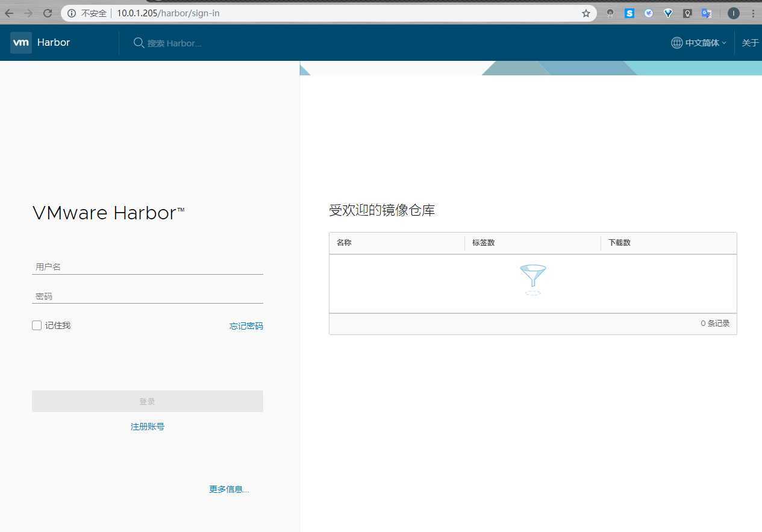This screenshot has height=532, width=762.
Task: Reload the page with the refresh icon
Action: click(47, 13)
